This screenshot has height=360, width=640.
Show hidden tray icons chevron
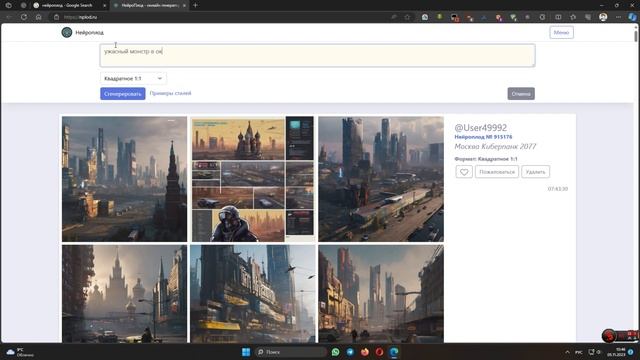(x=567, y=352)
